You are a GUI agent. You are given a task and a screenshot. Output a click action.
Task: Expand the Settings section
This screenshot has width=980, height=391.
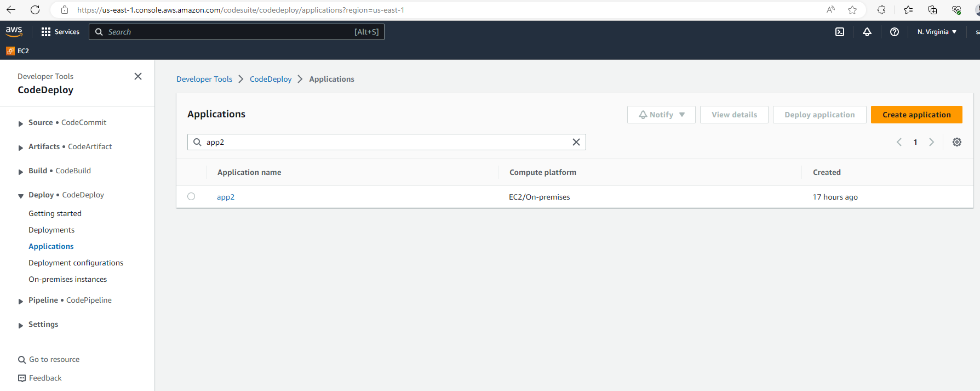(x=21, y=325)
